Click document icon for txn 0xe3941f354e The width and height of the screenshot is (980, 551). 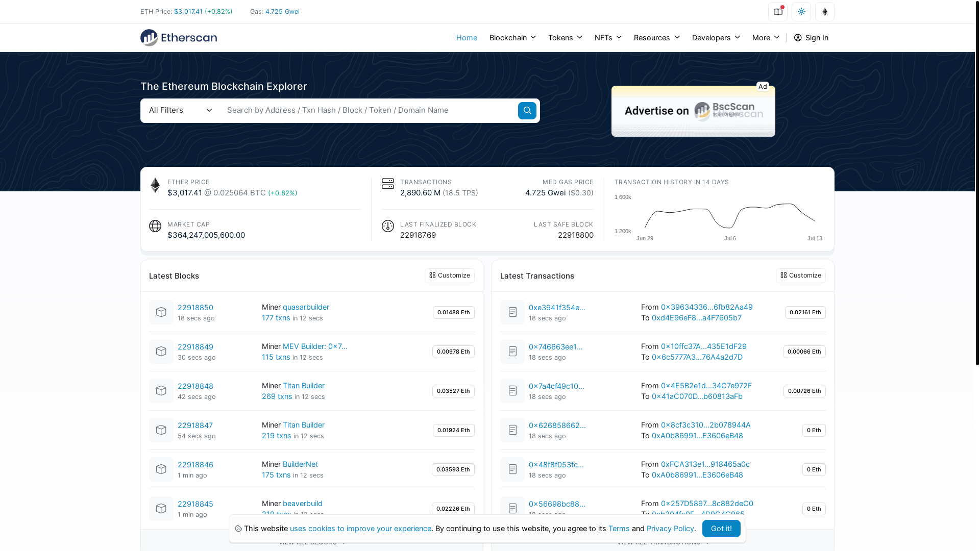512,312
